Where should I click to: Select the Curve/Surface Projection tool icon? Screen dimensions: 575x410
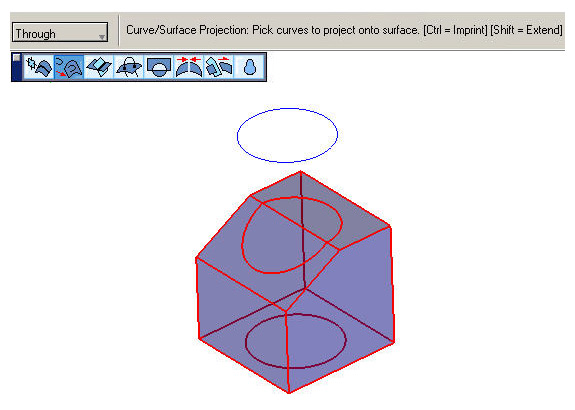click(69, 67)
